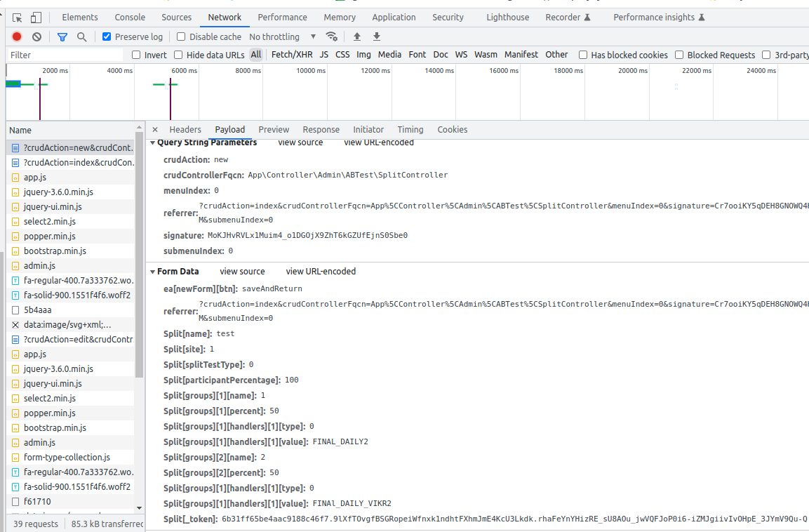Collapse the Form Data section

pos(153,271)
